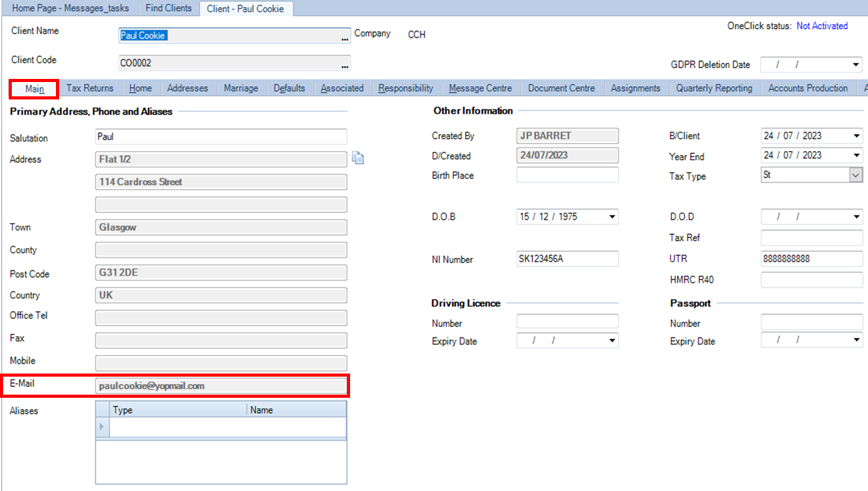Open the B/Client date dropdown
This screenshot has height=491, width=868.
tap(857, 135)
